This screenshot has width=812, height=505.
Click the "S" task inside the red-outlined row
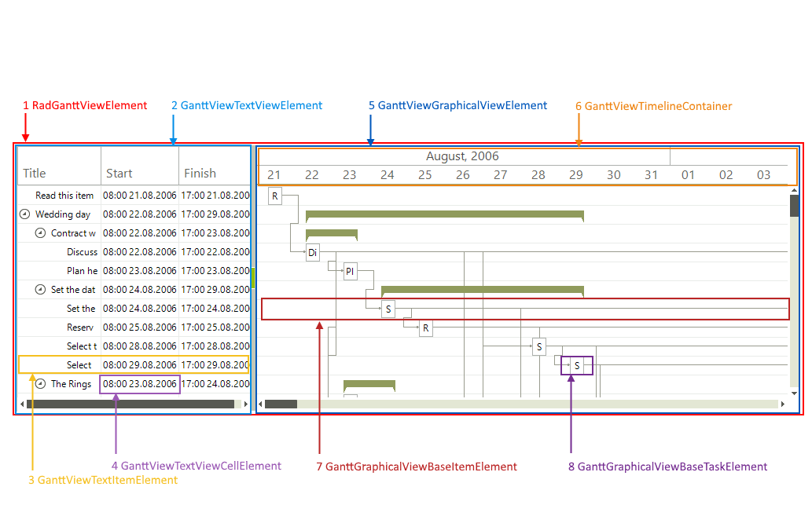[x=388, y=309]
